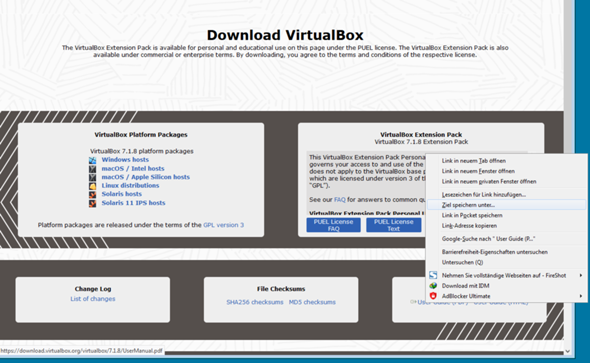
Task: Click the AdBlocker Ultimate shield icon
Action: pos(433,296)
